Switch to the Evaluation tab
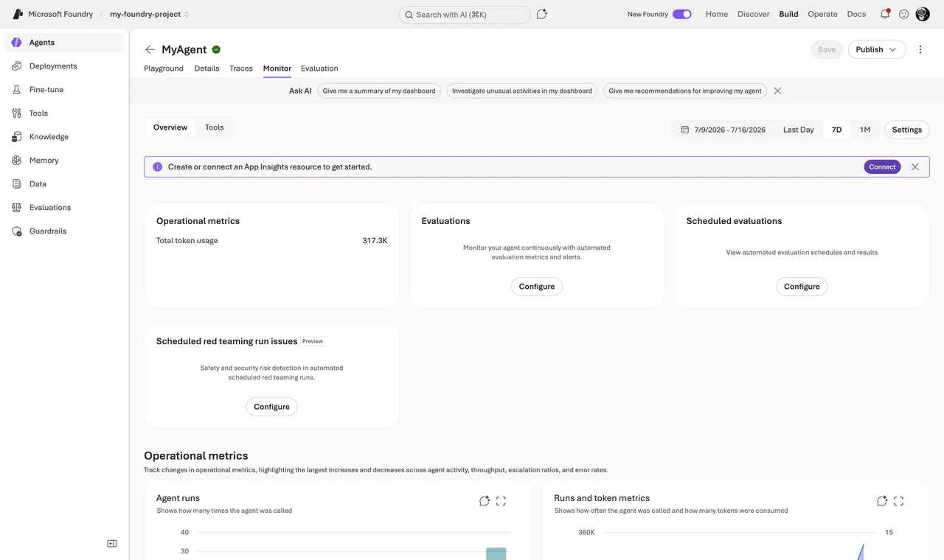The width and height of the screenshot is (944, 560). click(x=319, y=69)
